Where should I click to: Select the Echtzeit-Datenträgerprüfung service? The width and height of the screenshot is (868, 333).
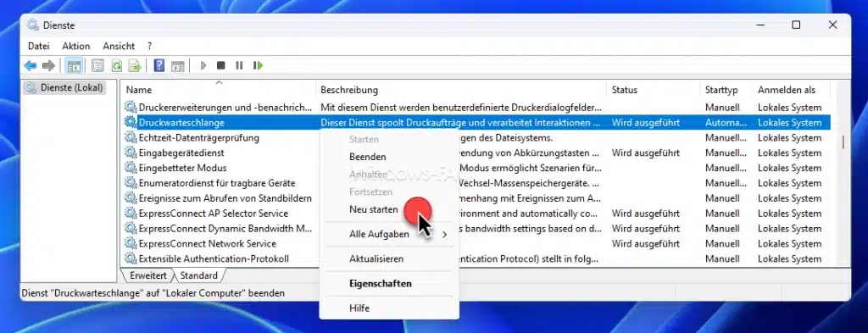(198, 137)
